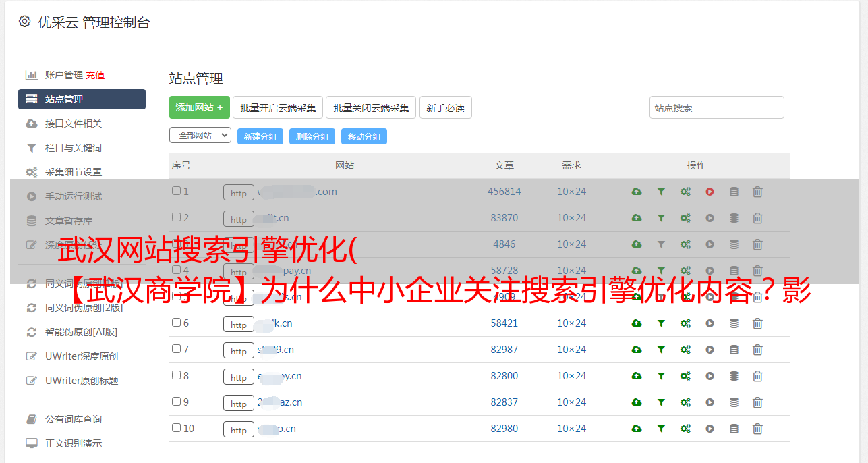Image resolution: width=868 pixels, height=463 pixels.
Task: Tick checkbox for row 2
Action: tap(176, 217)
